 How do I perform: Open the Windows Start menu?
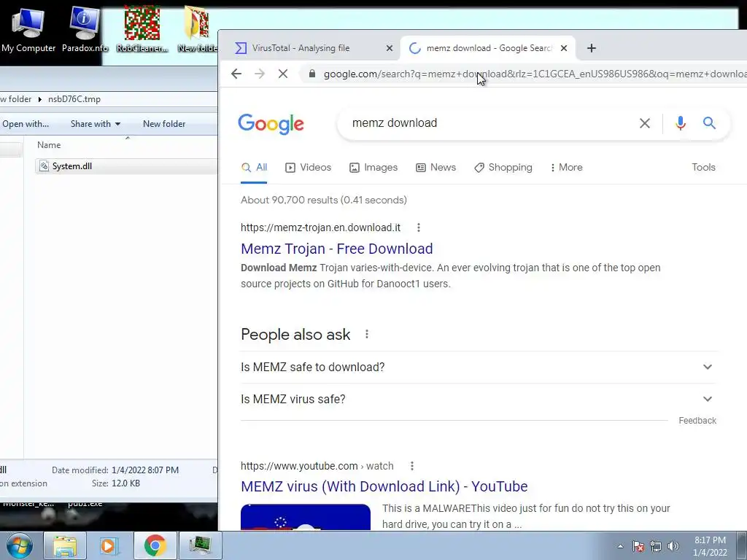(20, 545)
